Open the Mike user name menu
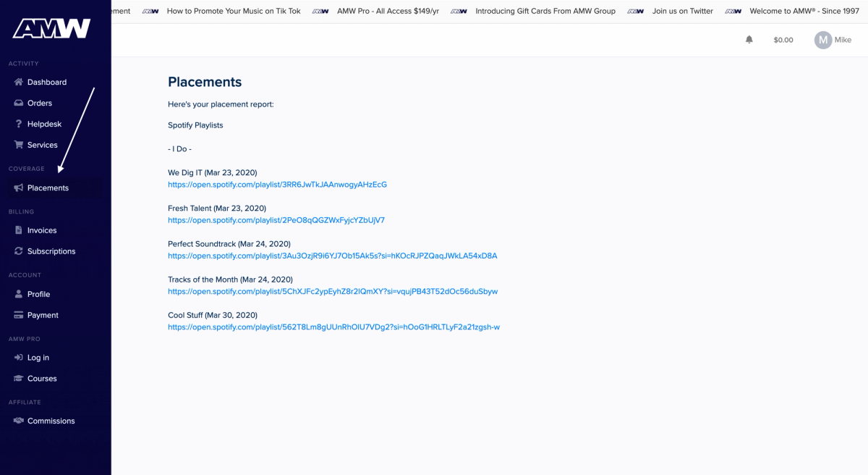This screenshot has width=868, height=475. 843,40
